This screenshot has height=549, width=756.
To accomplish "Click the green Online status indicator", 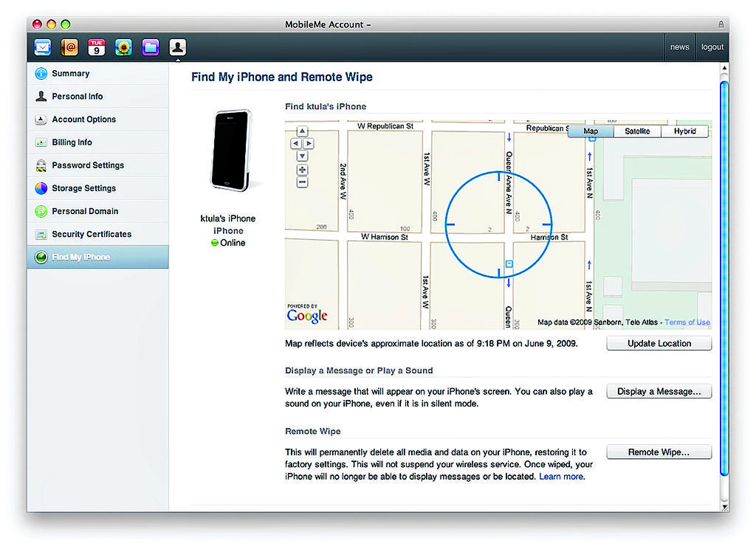I will (215, 243).
